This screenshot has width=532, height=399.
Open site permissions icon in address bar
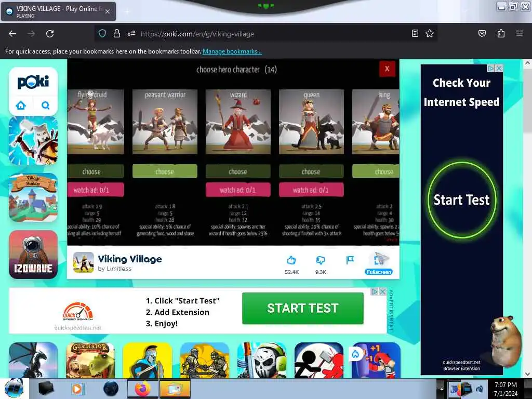tap(131, 34)
